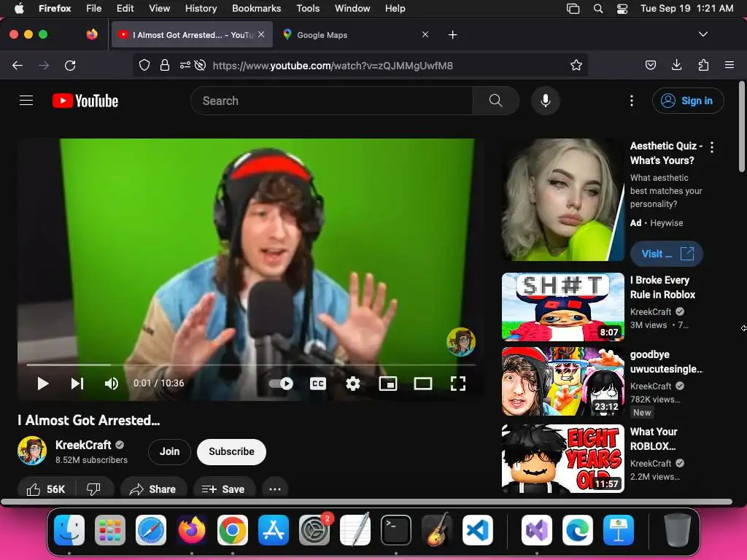Close the YouTube browser tab
747x560 pixels.
(x=261, y=34)
